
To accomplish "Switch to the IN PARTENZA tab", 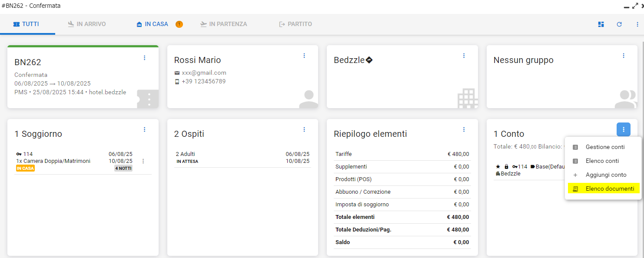I will [223, 24].
